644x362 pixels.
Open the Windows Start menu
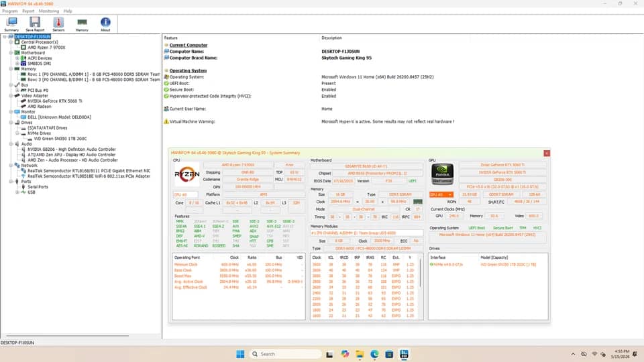coord(240,354)
